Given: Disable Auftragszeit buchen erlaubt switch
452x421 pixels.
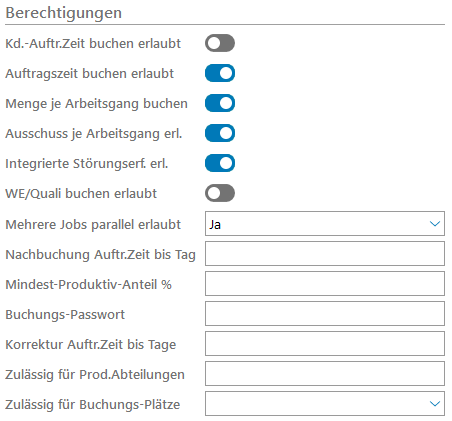Looking at the screenshot, I should (220, 73).
